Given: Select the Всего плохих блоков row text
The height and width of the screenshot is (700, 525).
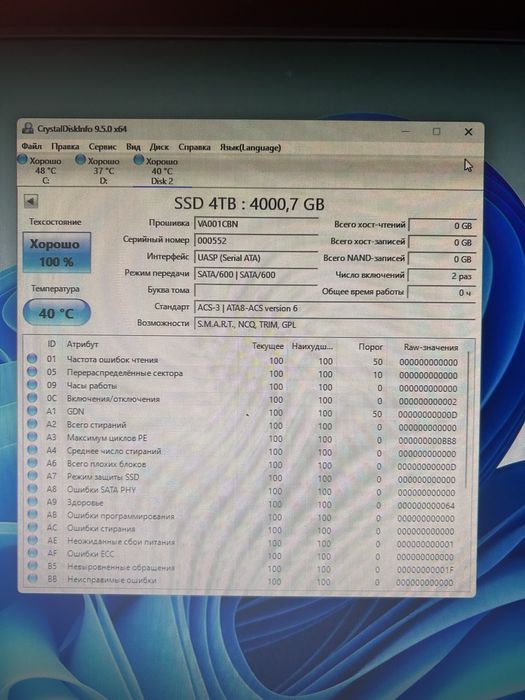Looking at the screenshot, I should coord(106,464).
